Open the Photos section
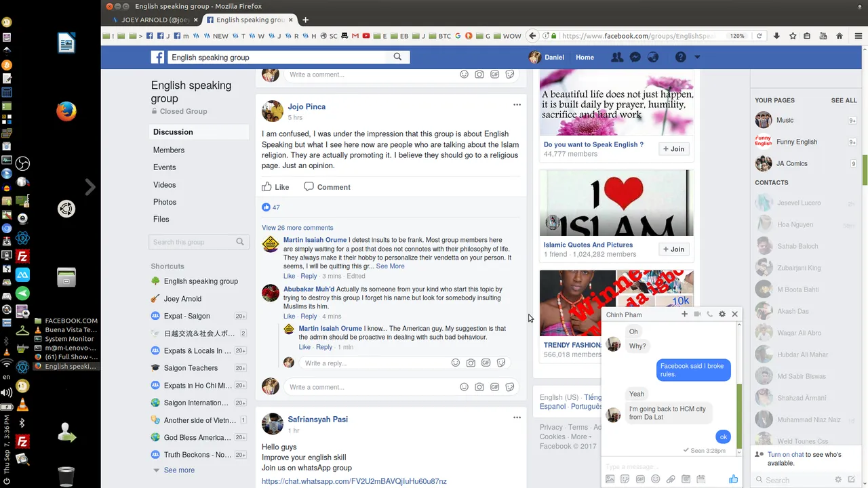 point(165,202)
